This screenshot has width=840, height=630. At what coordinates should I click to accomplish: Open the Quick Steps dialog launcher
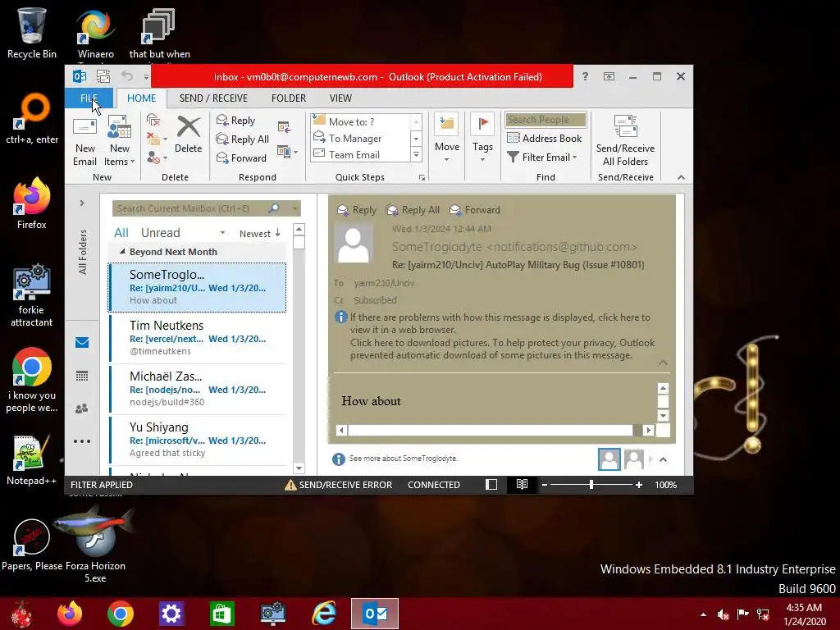point(422,178)
